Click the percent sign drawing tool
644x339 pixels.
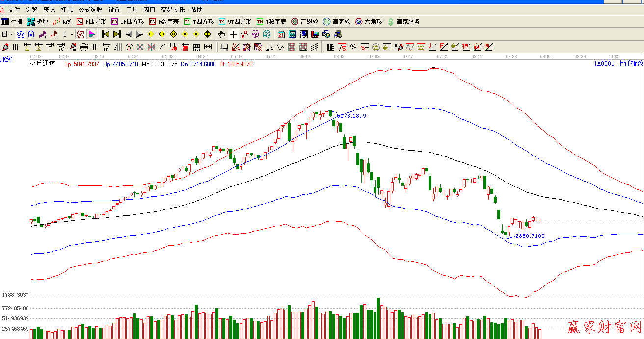pos(353,47)
